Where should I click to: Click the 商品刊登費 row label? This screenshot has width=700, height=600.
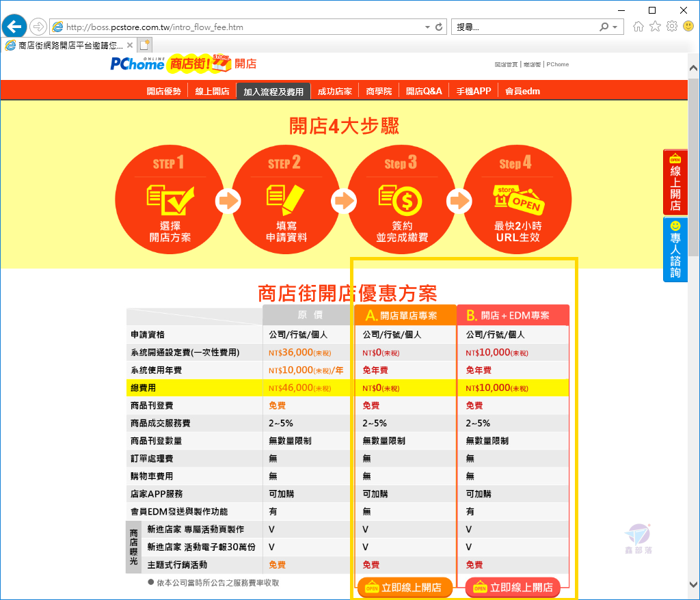pos(152,405)
